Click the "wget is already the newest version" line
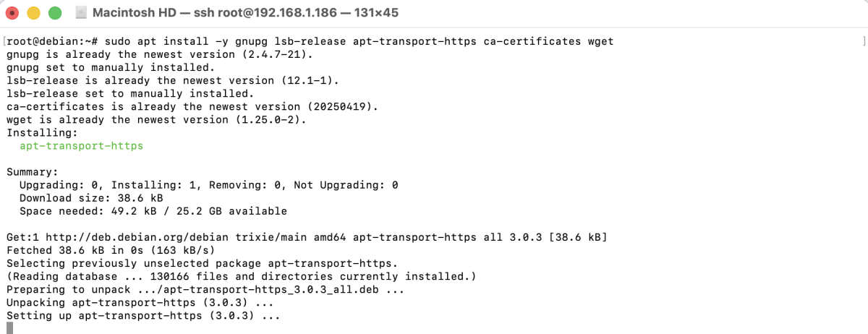The image size is (868, 334). pyautogui.click(x=156, y=119)
